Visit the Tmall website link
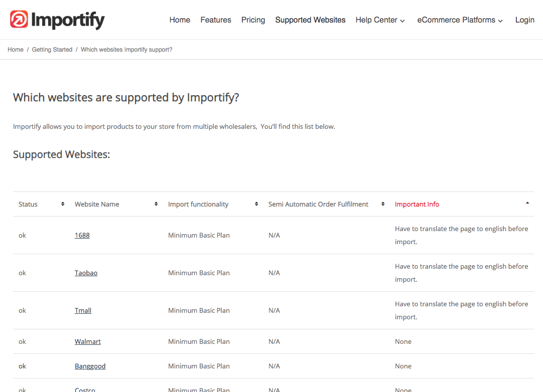Screen dimensions: 543x392 (83, 310)
